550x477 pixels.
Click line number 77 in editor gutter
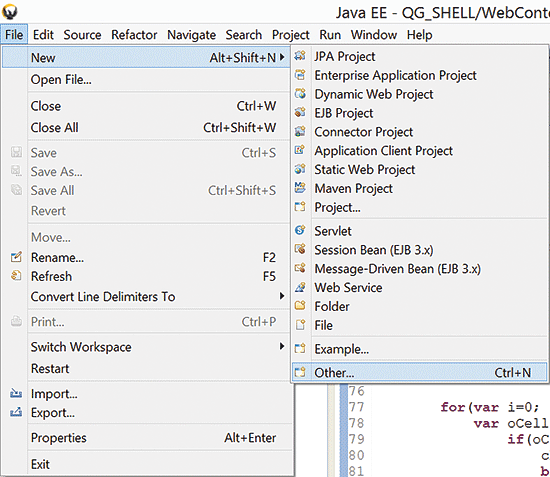[356, 407]
